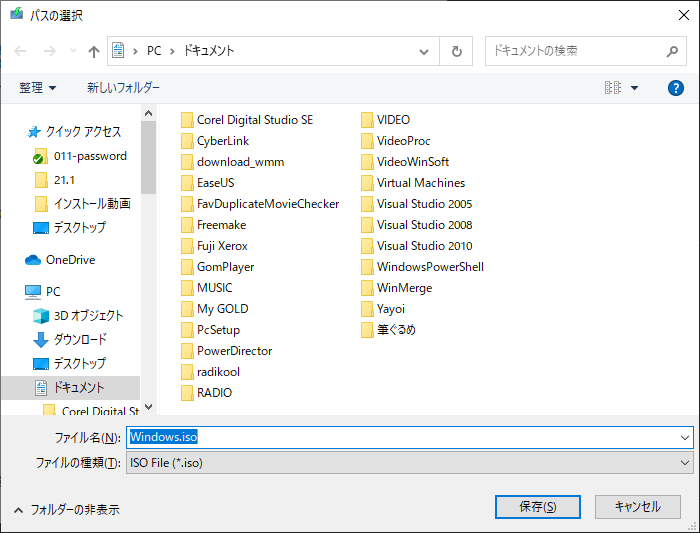
Task: Select the PowerDirector folder icon
Action: coord(187,351)
